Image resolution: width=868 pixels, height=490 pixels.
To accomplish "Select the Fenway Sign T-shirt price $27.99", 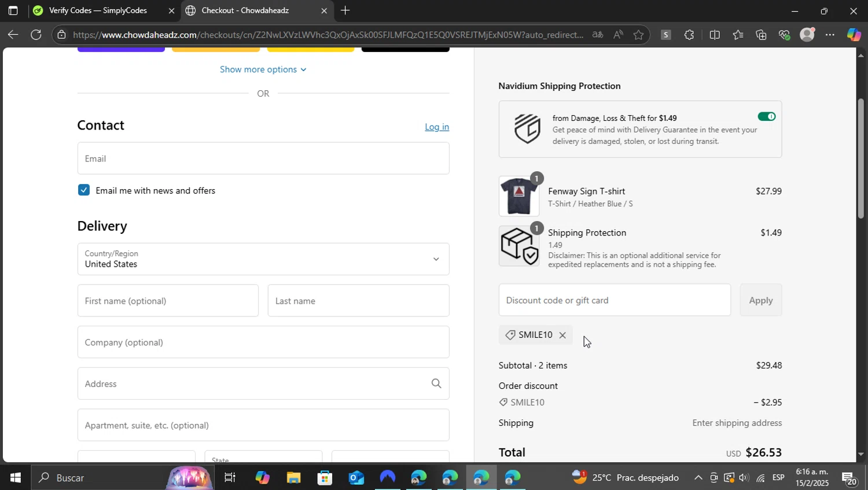I will [x=768, y=191].
